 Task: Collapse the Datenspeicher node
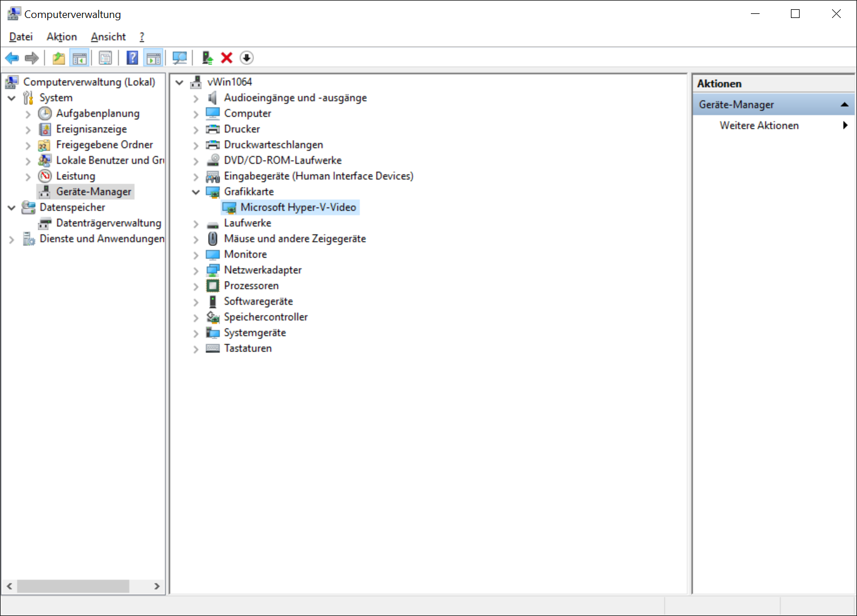[12, 208]
